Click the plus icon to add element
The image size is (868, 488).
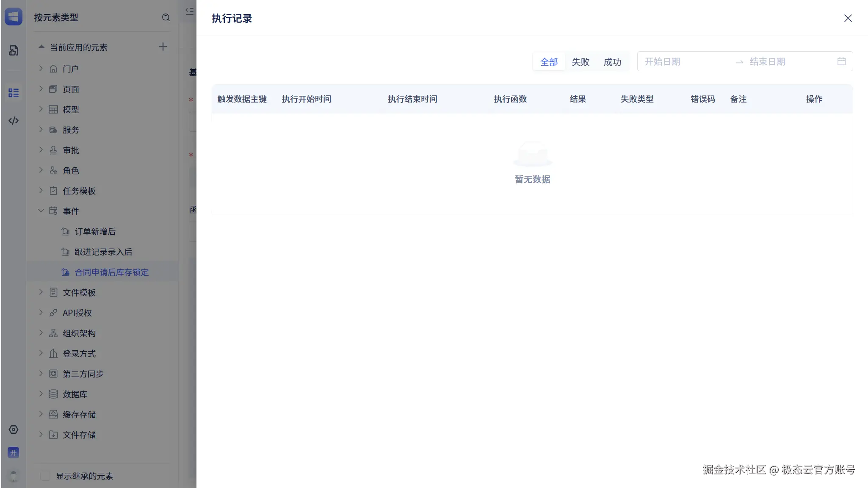click(163, 47)
